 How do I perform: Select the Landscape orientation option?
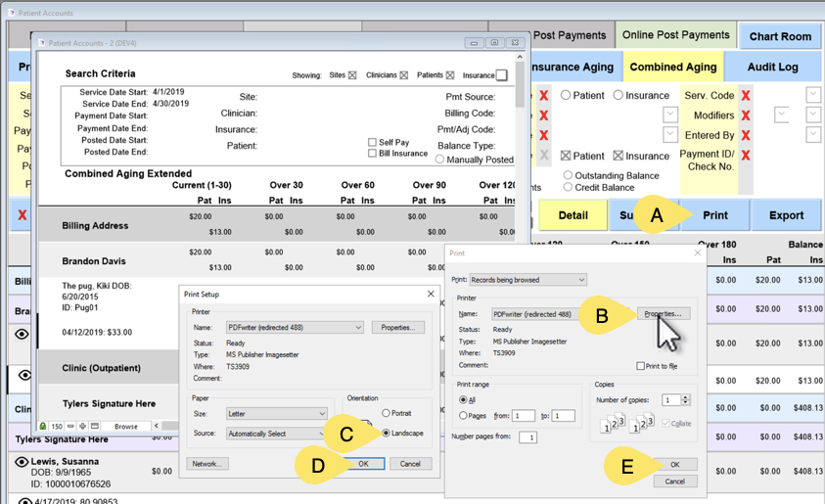[387, 433]
